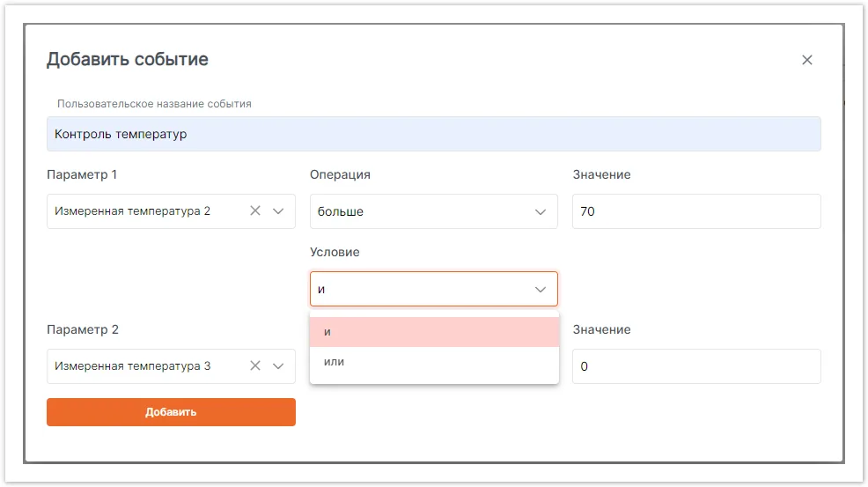Select the 'или' option in list

click(x=434, y=362)
